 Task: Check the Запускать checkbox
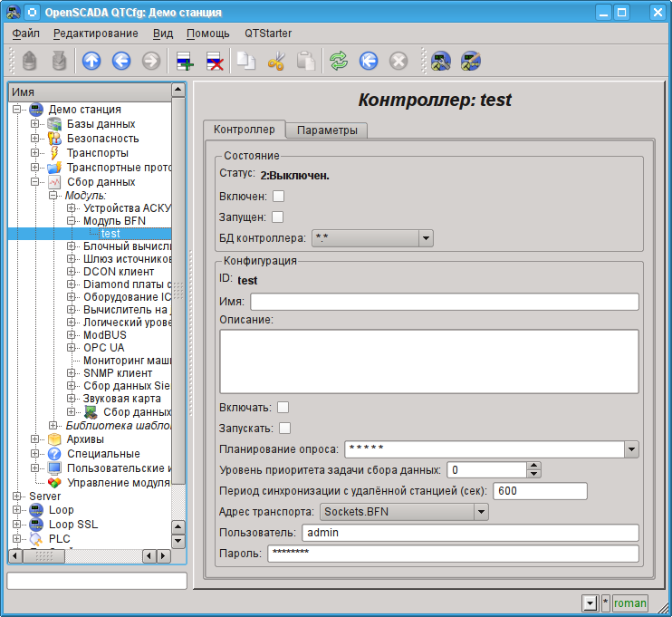(284, 428)
